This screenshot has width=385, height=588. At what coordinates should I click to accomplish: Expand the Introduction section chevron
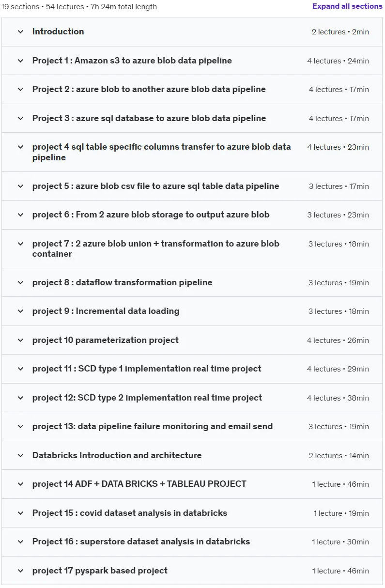click(x=20, y=31)
